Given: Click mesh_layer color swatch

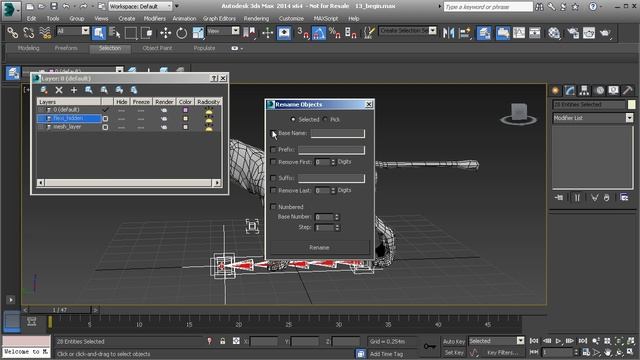Looking at the screenshot, I should pyautogui.click(x=185, y=127).
